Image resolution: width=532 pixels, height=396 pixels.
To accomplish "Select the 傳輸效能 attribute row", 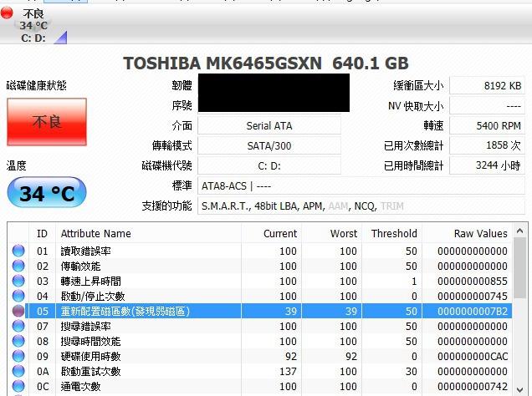I will (x=261, y=266).
